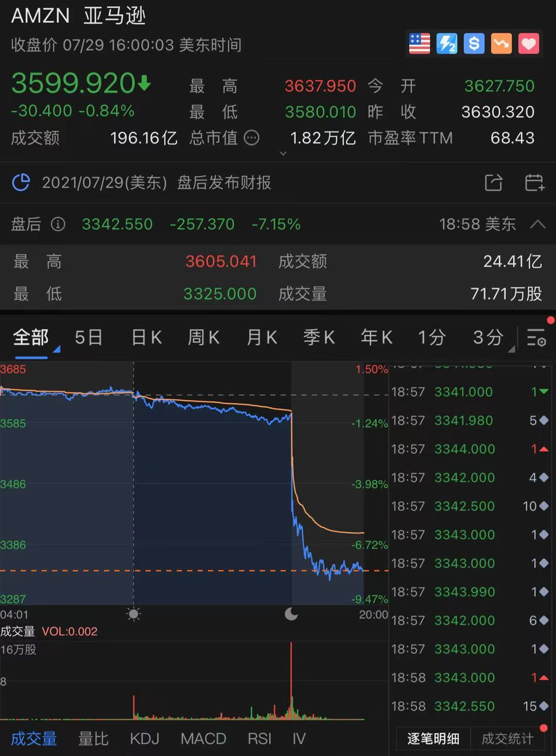Screen dimensions: 556x756
Task: Tap the turnover value 196.16亿
Action: tap(144, 138)
